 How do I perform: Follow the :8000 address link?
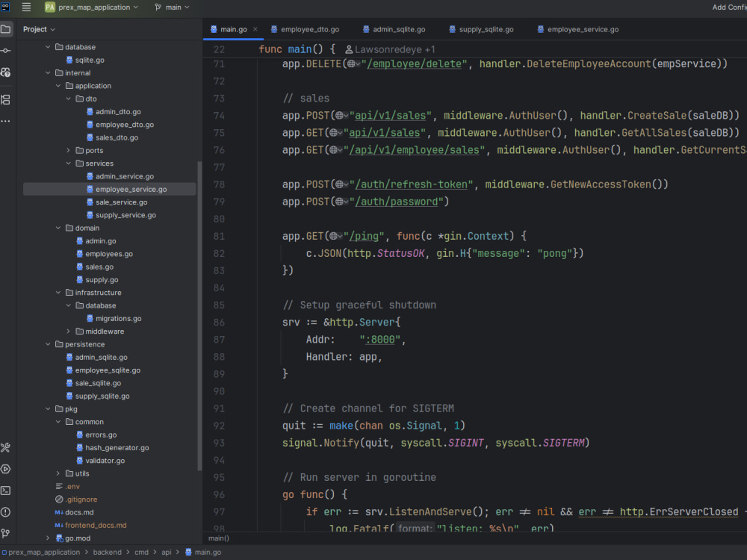379,340
